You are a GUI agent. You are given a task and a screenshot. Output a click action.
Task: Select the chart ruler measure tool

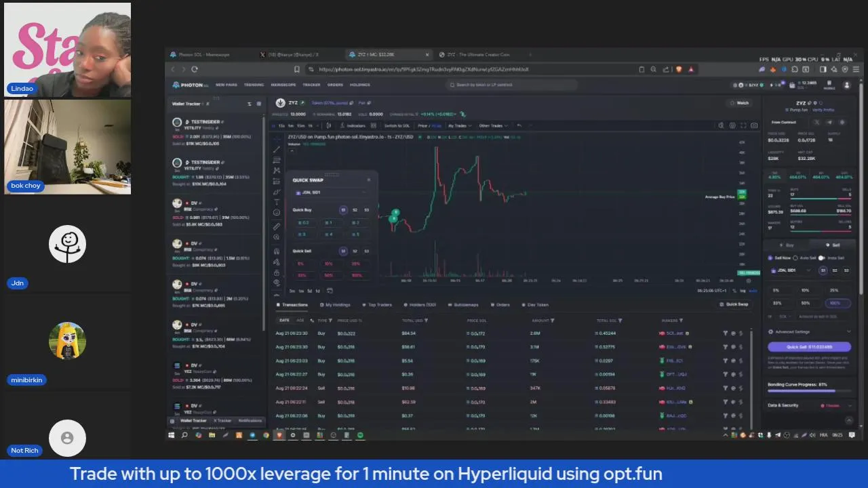point(277,226)
